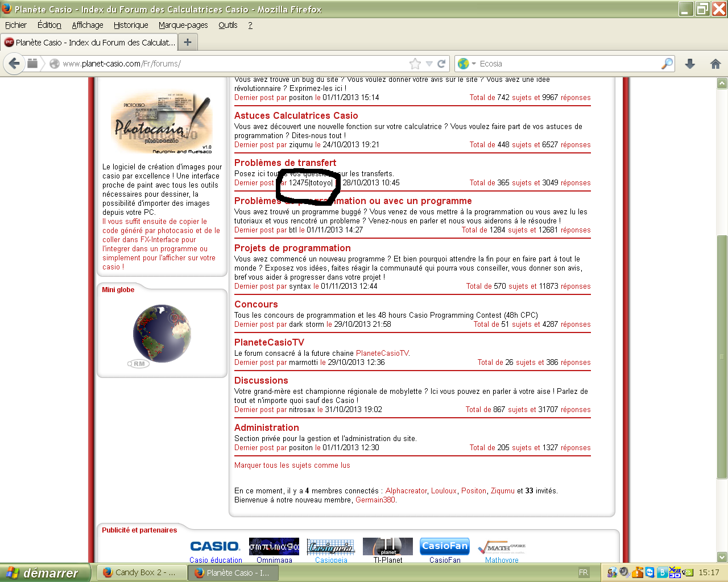Open the Outils menu
This screenshot has height=582, width=728.
tap(228, 25)
